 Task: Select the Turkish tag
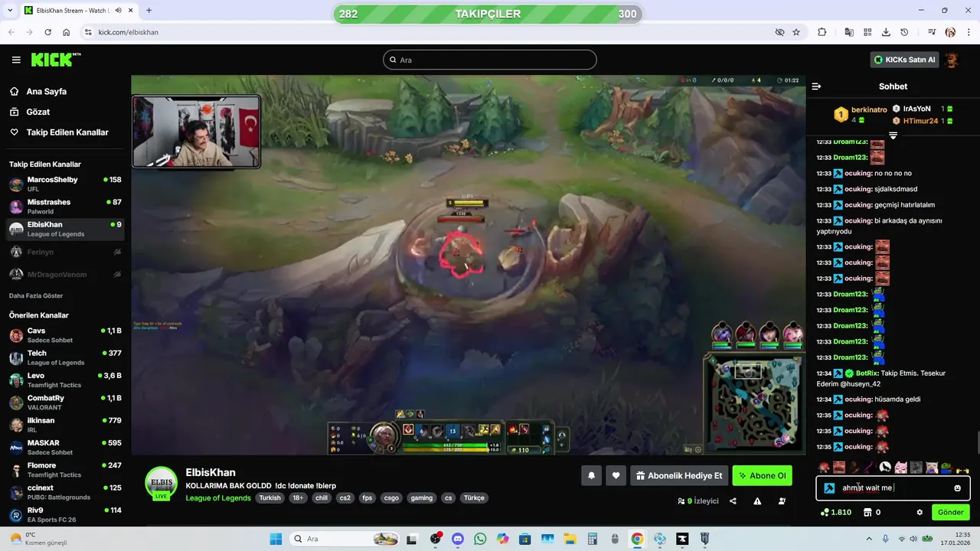(x=269, y=497)
